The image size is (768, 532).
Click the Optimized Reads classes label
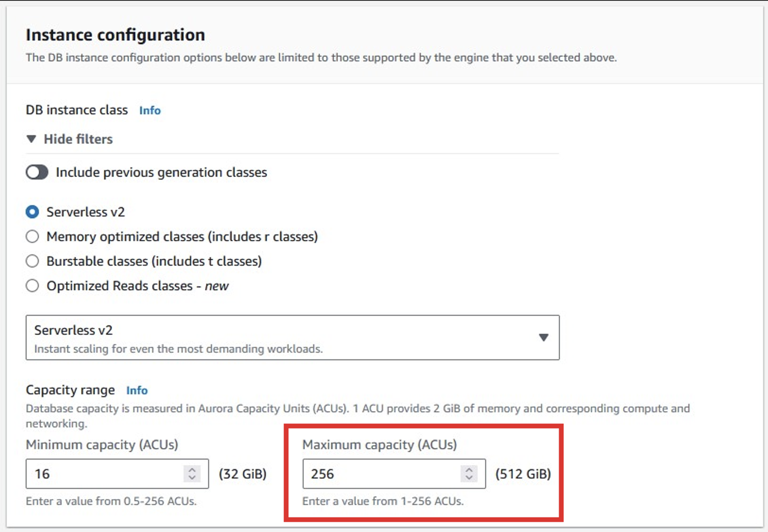[x=137, y=286]
